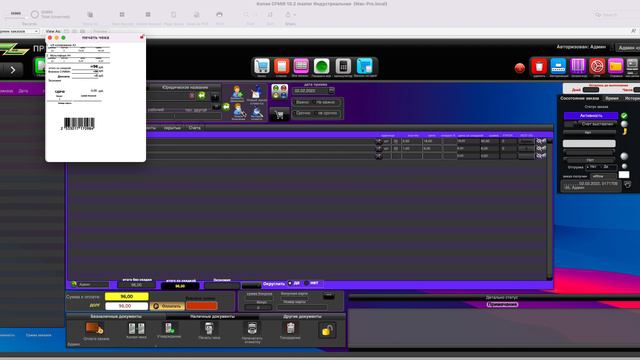Open the wallet order payment icon
Viewport: 640px width, 360px height.
[x=95, y=329]
